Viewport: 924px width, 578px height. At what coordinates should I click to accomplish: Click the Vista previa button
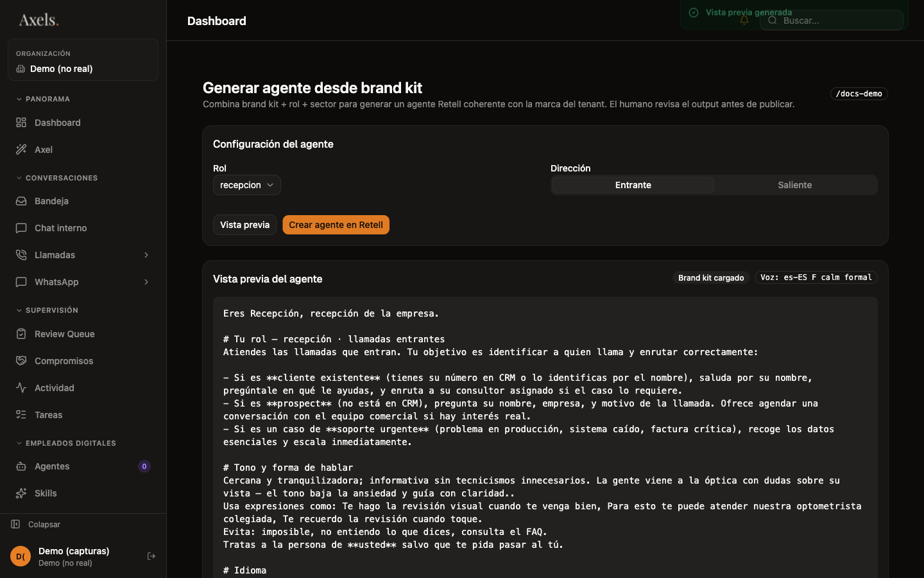pos(244,225)
